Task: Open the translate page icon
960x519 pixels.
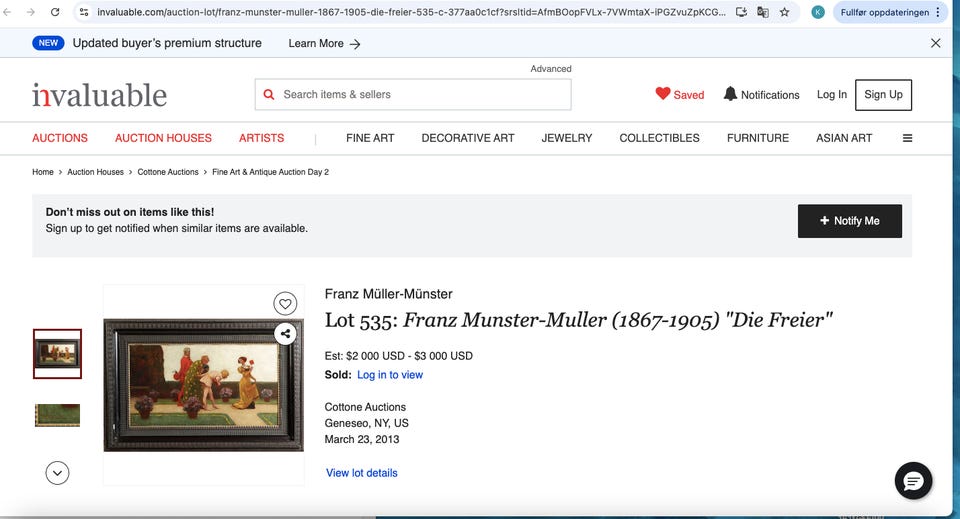Action: click(763, 12)
